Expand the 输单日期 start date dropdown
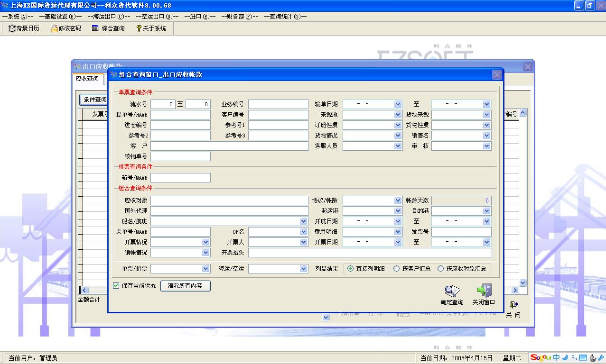This screenshot has width=606, height=364. (x=398, y=104)
